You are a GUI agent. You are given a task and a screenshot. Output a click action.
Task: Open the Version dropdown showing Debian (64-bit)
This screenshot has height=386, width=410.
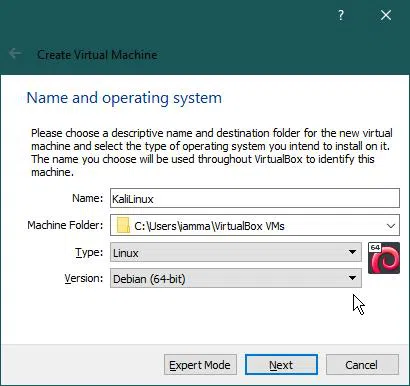click(x=236, y=278)
